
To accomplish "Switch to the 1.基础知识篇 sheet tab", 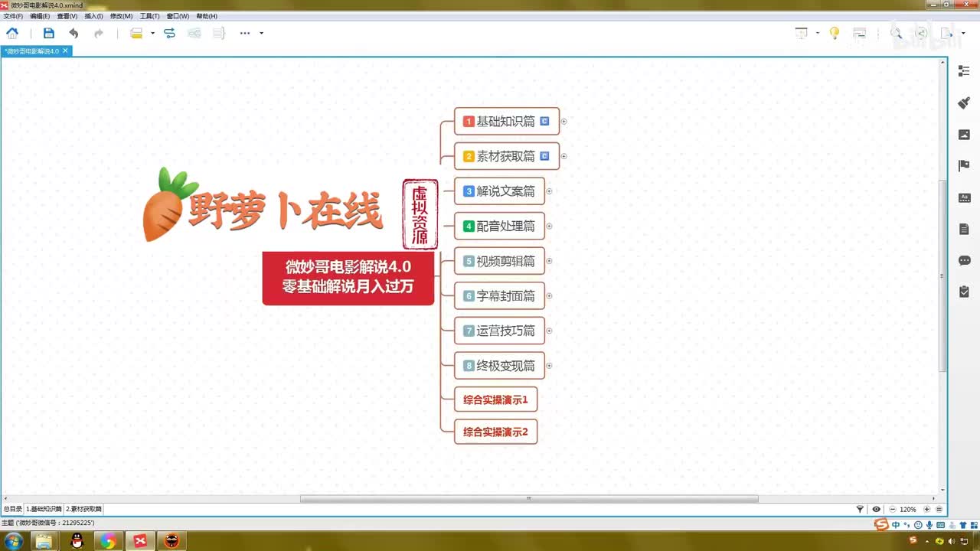I will coord(44,509).
